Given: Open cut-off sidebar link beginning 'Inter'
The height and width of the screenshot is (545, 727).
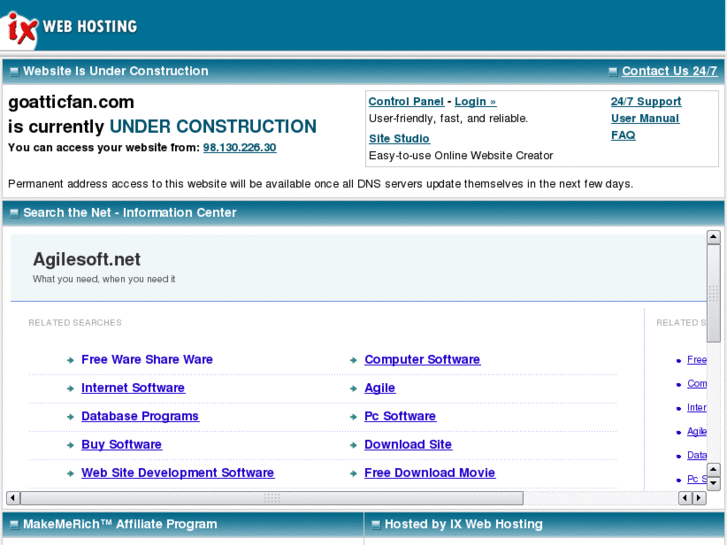Looking at the screenshot, I should [697, 408].
